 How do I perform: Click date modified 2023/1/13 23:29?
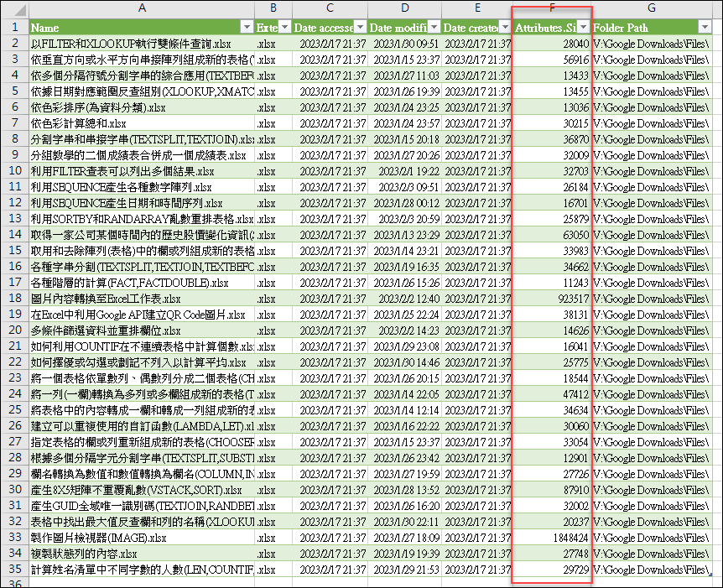click(x=406, y=235)
